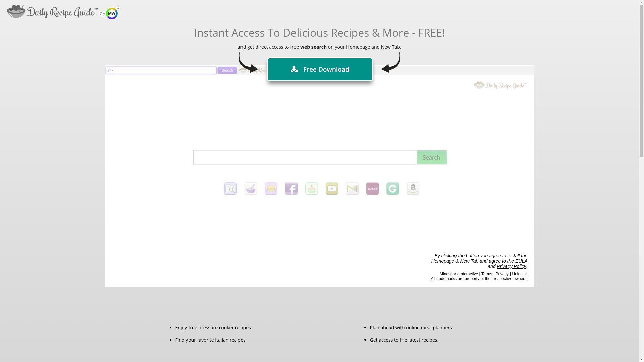Click the Gmail envelope icon
Screen dimensions: 644x362
pos(352,189)
